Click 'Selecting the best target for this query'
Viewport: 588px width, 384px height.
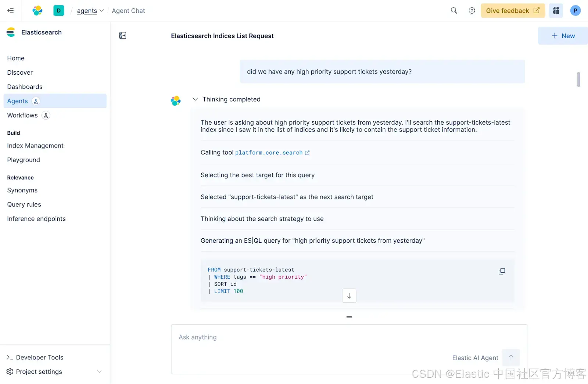tap(258, 175)
